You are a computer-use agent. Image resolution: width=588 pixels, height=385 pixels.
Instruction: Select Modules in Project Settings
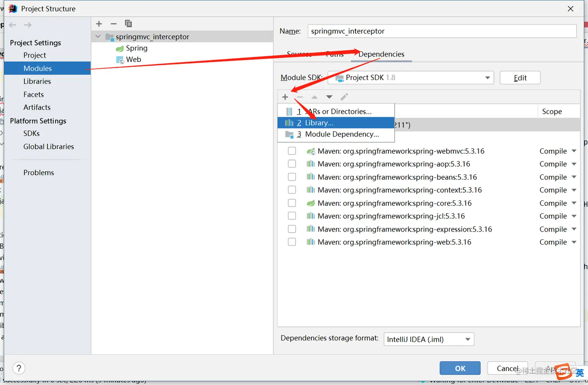pos(47,68)
